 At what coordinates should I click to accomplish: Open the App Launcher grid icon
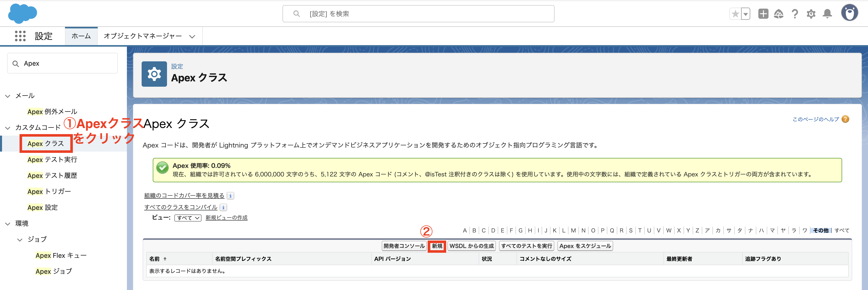pos(20,36)
